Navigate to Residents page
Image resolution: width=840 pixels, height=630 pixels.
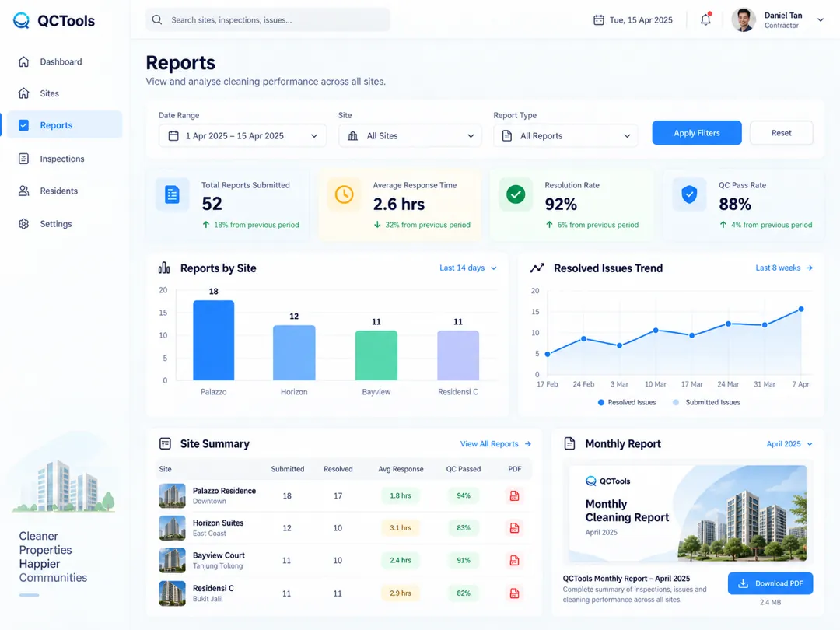(65, 191)
